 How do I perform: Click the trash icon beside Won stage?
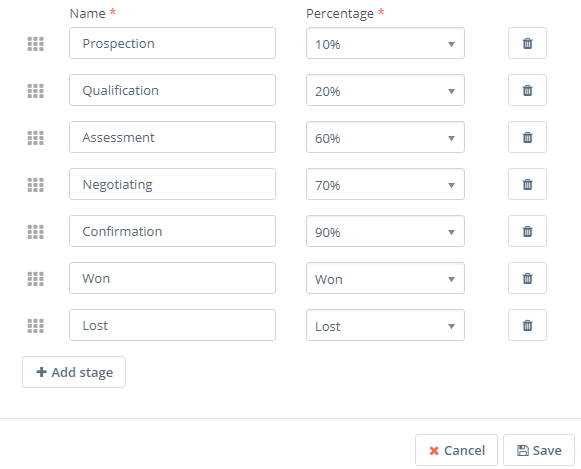click(x=527, y=278)
